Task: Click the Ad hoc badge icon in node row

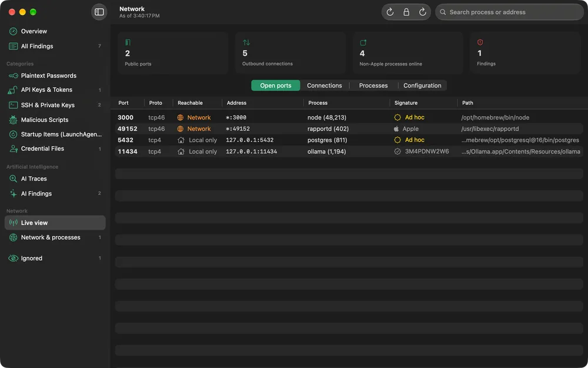Action: 397,118
